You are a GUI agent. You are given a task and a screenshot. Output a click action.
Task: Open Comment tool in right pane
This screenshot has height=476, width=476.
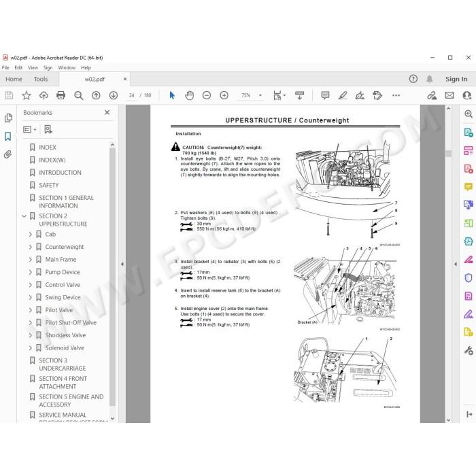point(468,186)
